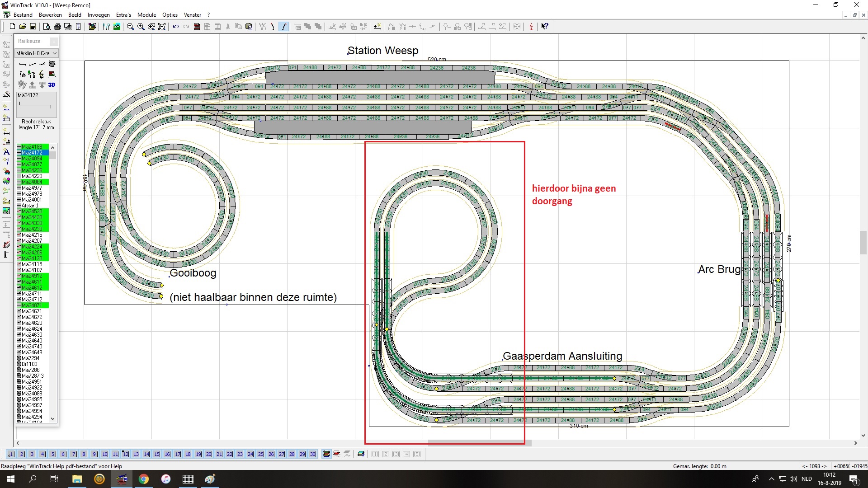
Task: Zoom in with the plus magnifier
Action: click(x=141, y=27)
